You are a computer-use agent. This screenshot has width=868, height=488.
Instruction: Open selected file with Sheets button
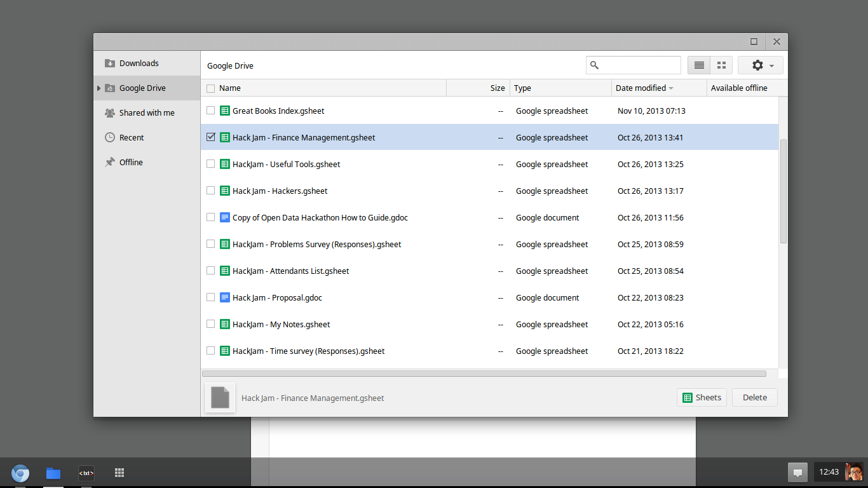pos(702,398)
